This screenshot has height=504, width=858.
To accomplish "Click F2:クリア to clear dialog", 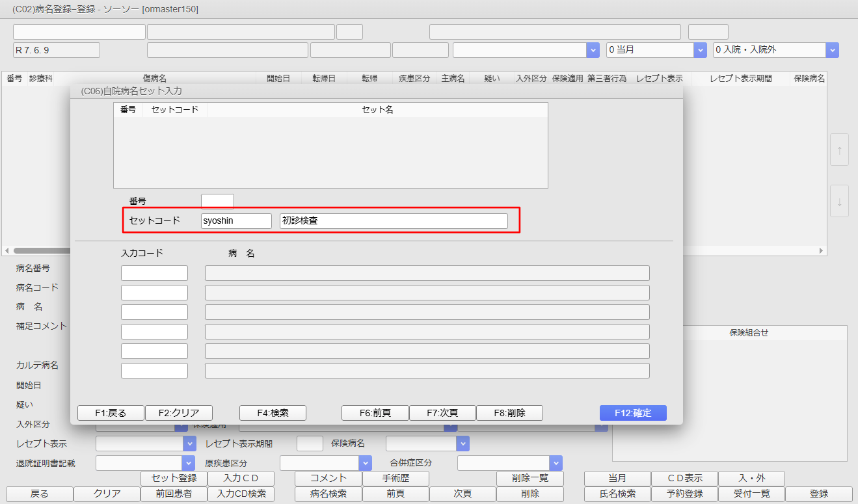I will tap(178, 413).
